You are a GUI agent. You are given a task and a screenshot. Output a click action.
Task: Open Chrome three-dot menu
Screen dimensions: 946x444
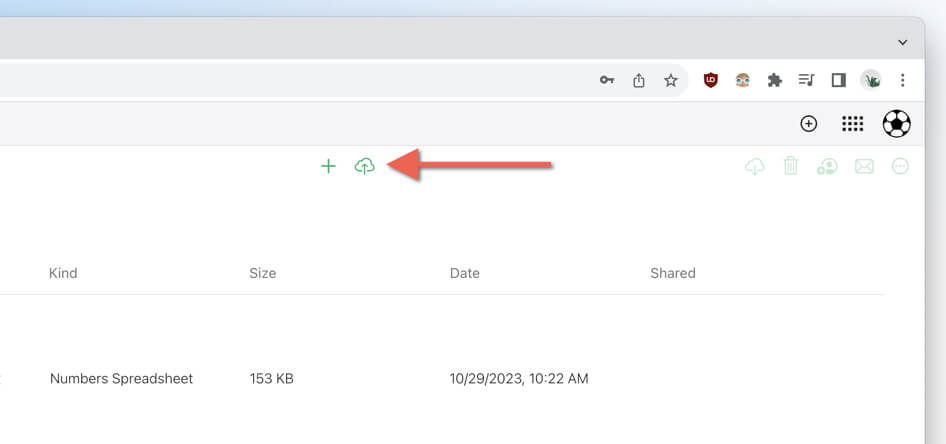coord(903,80)
